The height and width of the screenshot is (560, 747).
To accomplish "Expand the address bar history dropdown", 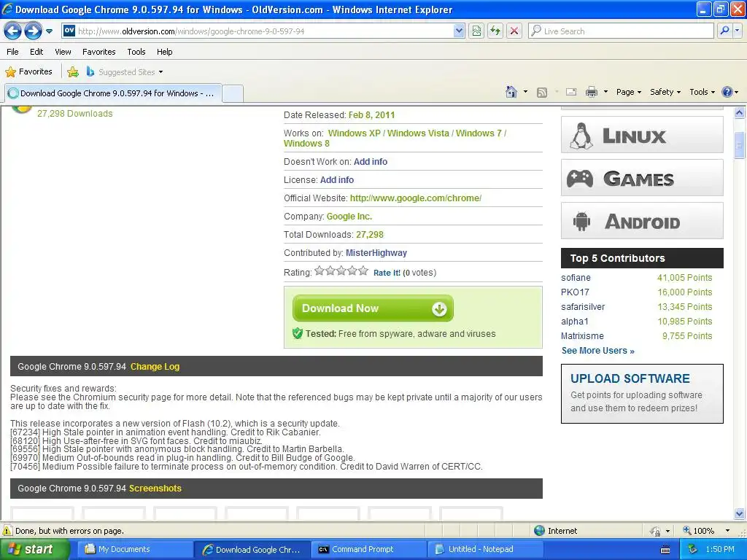I will click(x=458, y=31).
